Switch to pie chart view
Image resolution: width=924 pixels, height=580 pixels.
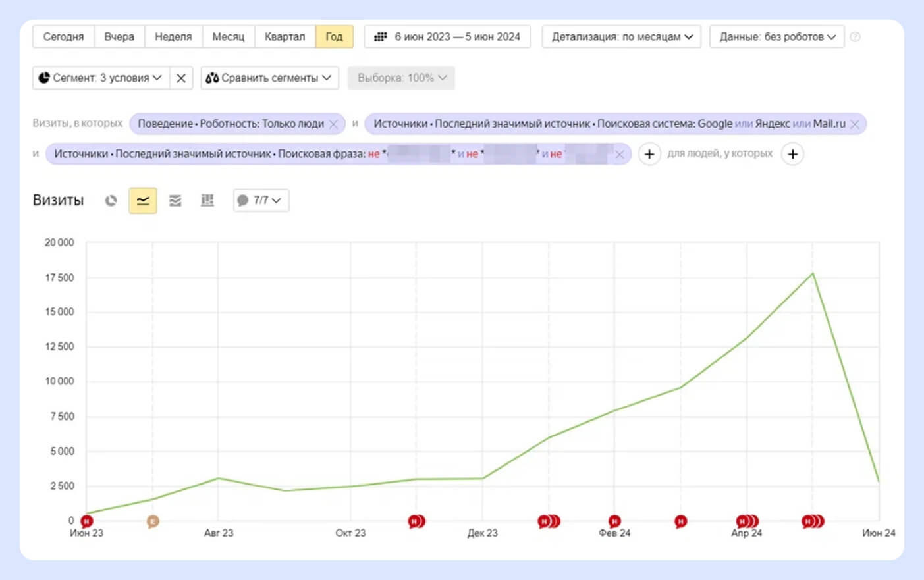coord(111,201)
